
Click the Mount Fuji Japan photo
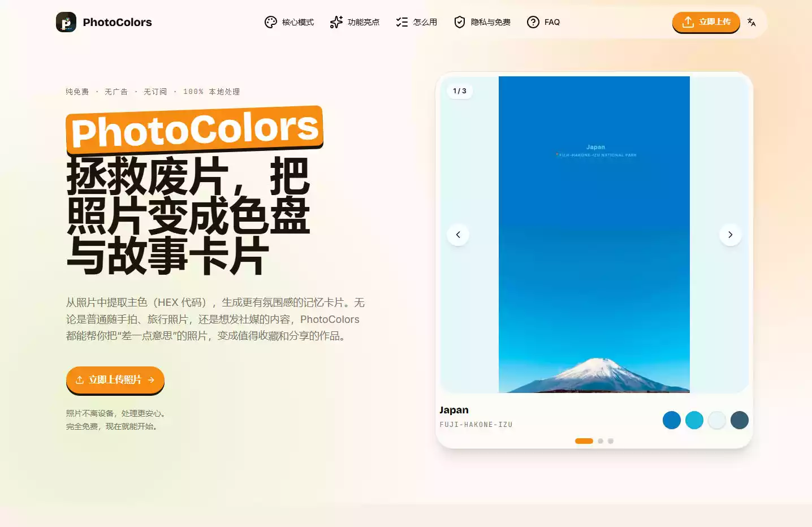pos(594,235)
